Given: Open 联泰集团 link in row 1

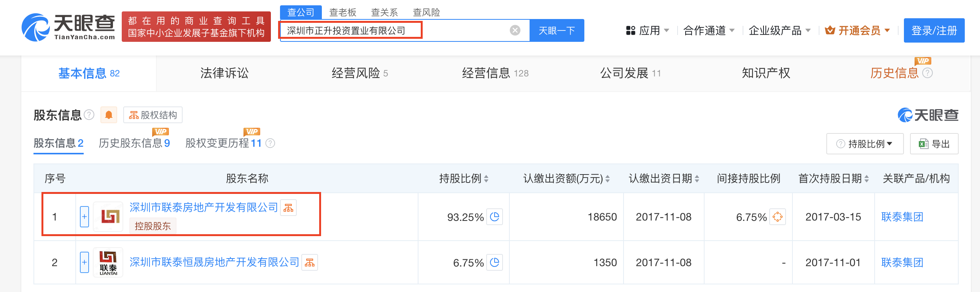Looking at the screenshot, I should coord(902,217).
